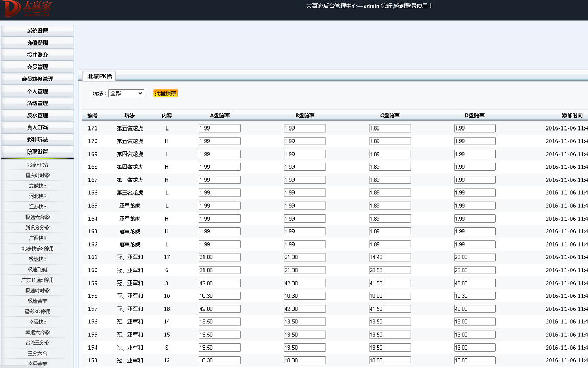588x368 pixels.
Task: Open the 玩法 dropdown set to 全部
Action: [x=126, y=93]
